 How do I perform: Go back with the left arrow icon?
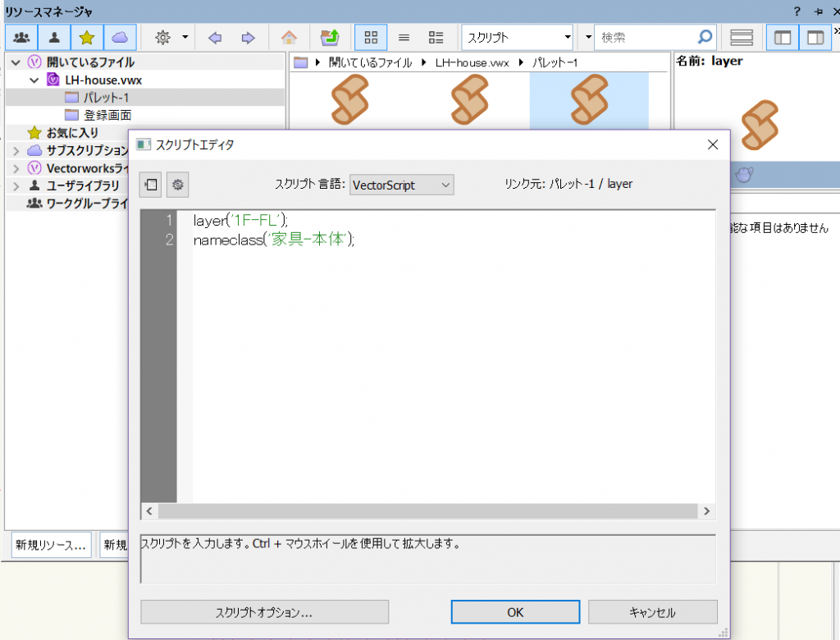(215, 37)
